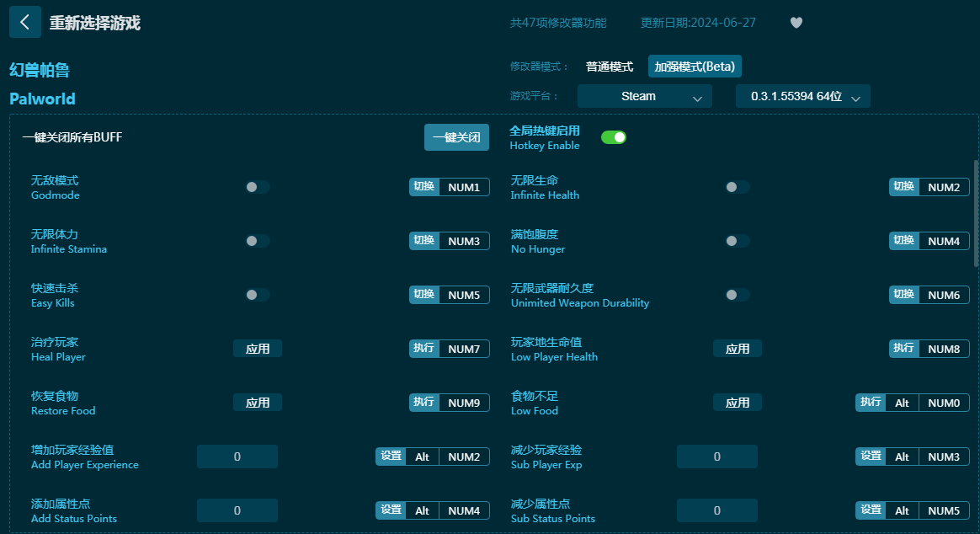Click the back arrow icon

coord(25,23)
